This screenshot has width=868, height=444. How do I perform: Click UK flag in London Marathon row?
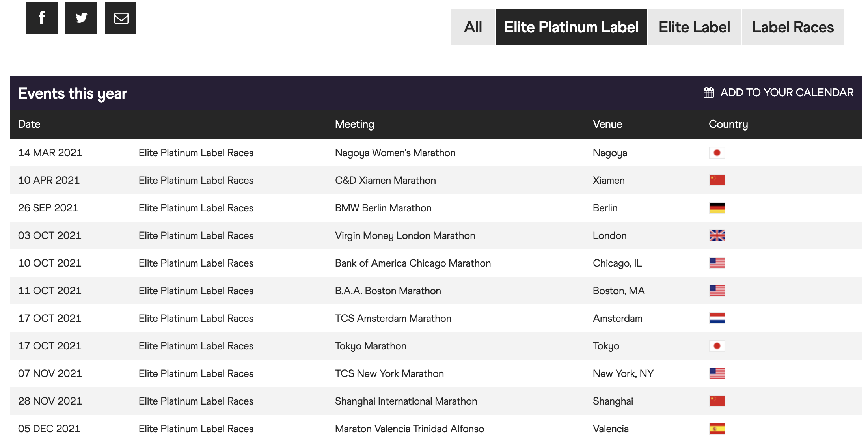click(717, 235)
